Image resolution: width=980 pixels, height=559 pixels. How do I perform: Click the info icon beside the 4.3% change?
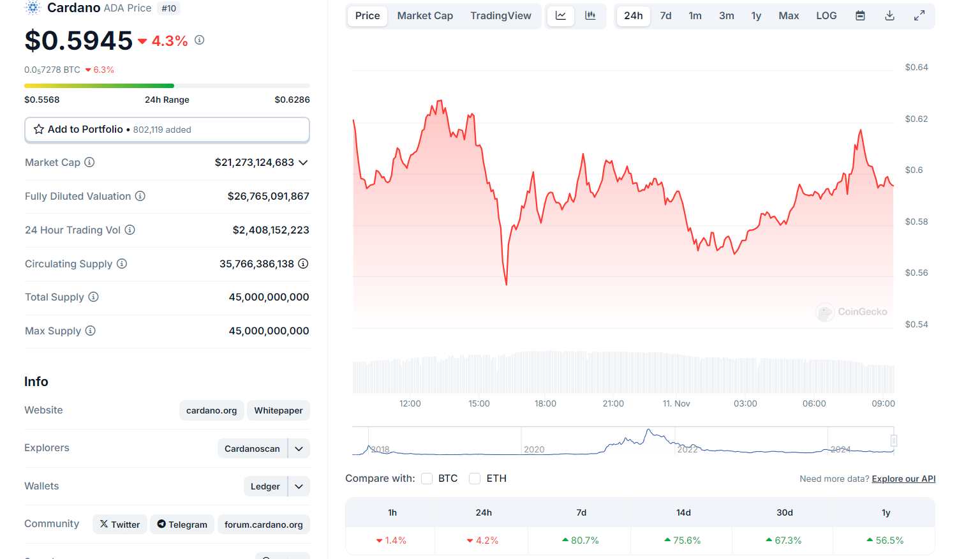point(200,40)
